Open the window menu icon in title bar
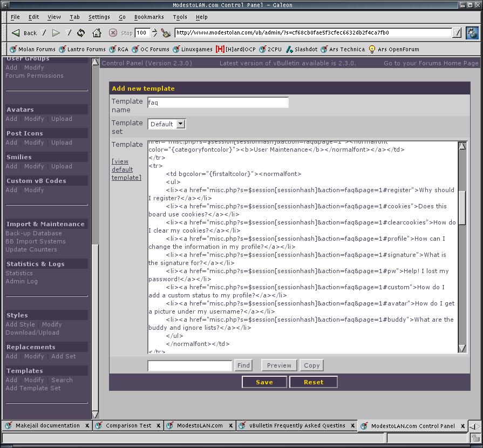 click(5, 5)
